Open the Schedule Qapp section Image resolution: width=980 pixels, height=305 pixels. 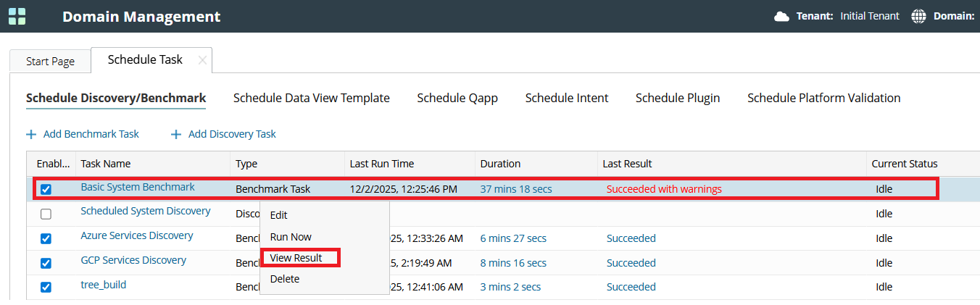pyautogui.click(x=457, y=98)
